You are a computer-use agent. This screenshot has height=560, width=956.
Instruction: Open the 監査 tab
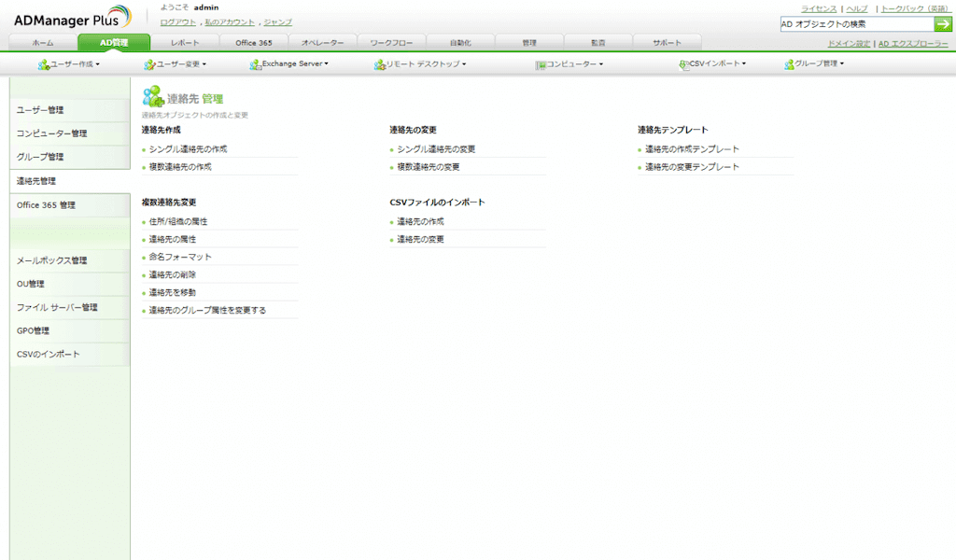click(598, 43)
